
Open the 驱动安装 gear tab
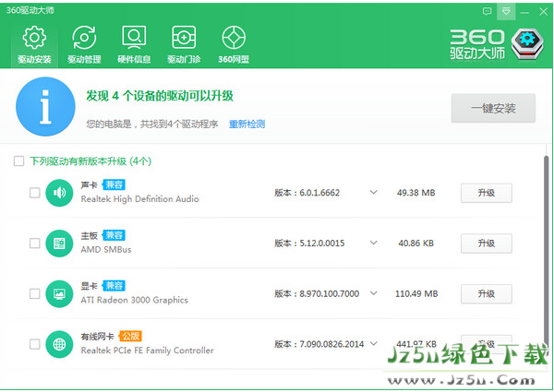[x=34, y=44]
